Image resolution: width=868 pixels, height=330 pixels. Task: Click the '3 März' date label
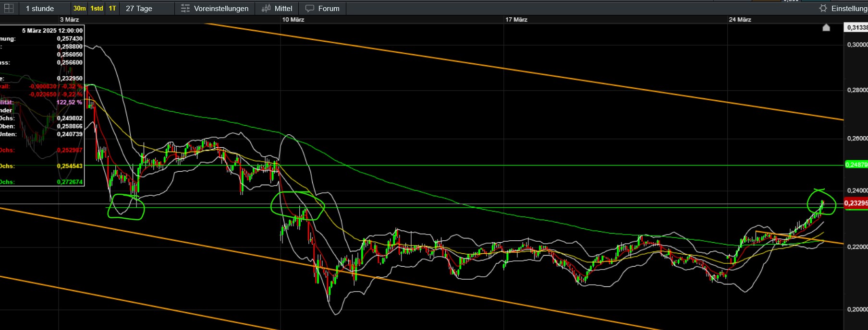[x=69, y=20]
